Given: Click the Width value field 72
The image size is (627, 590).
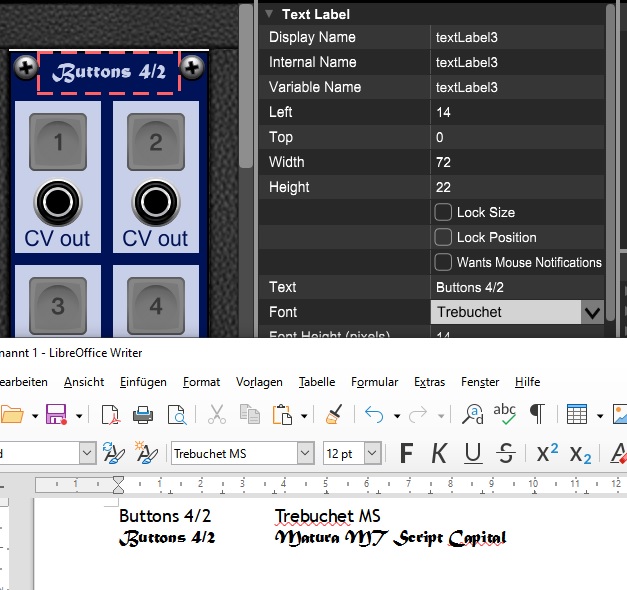Looking at the screenshot, I should [517, 162].
